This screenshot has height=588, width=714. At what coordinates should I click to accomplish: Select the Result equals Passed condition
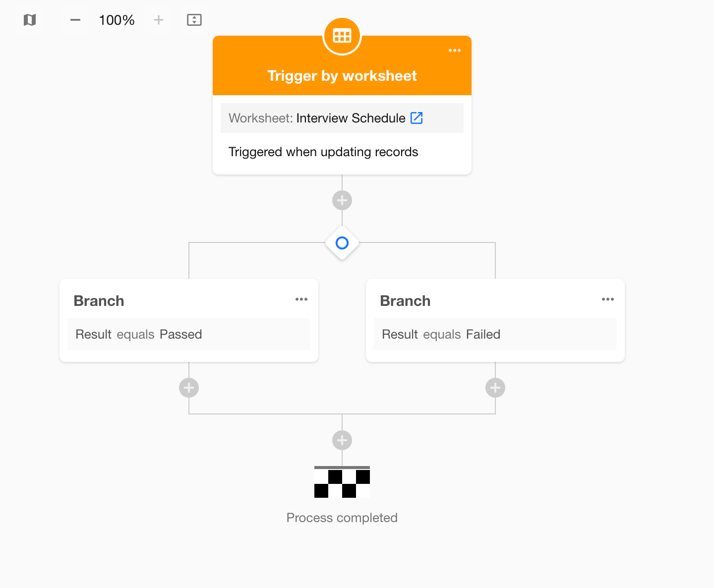pos(189,334)
